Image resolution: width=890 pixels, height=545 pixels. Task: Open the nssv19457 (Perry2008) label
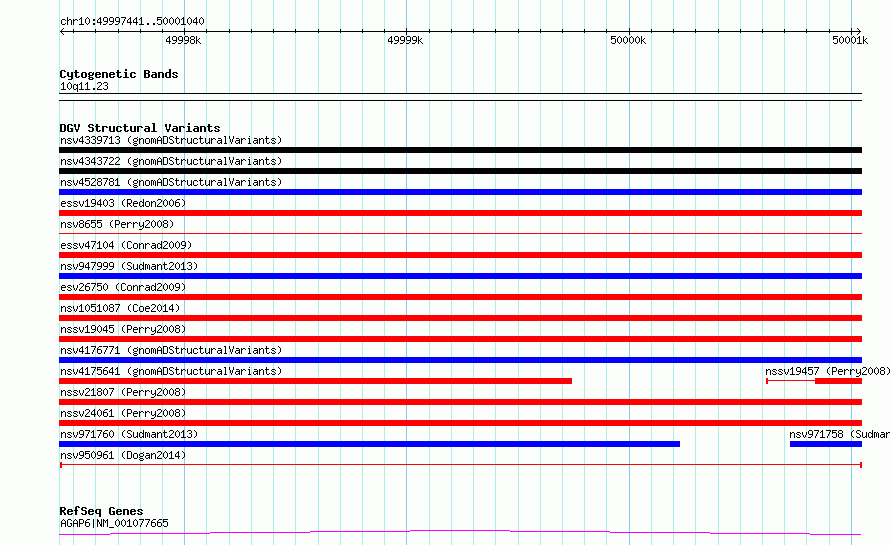[827, 371]
